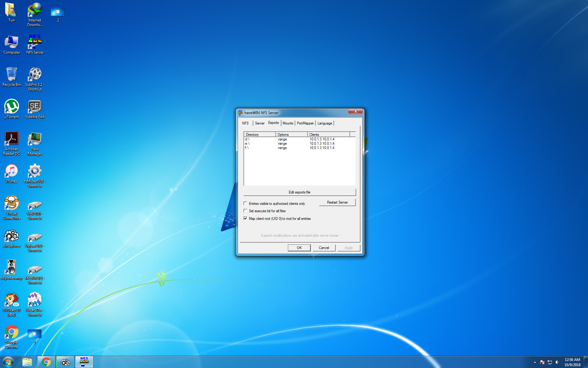Image resolution: width=588 pixels, height=368 pixels.
Task: Click Cancel in NFS Server dialog
Action: pyautogui.click(x=324, y=248)
